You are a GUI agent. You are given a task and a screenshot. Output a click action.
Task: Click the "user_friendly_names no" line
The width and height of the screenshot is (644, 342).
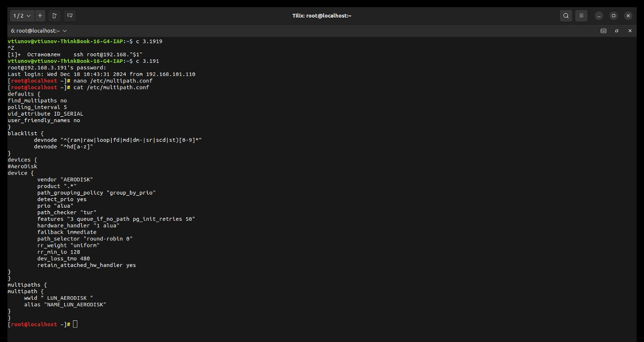[x=44, y=120]
